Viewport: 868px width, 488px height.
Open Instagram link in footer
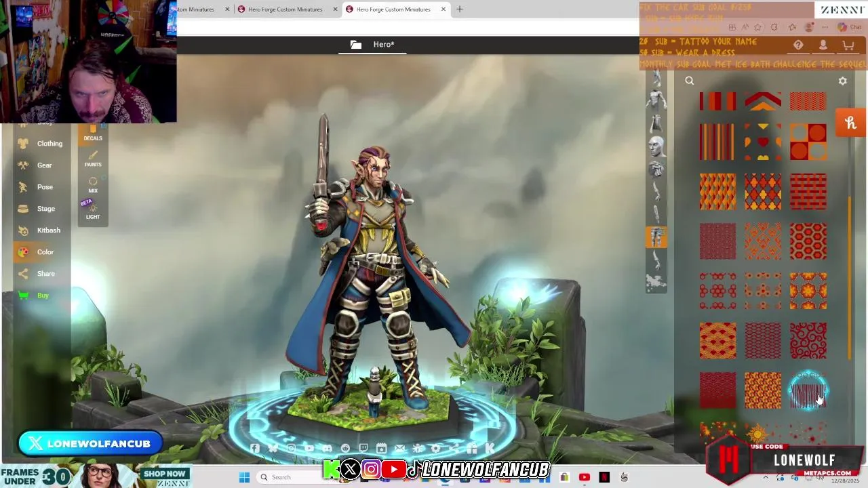click(x=292, y=448)
